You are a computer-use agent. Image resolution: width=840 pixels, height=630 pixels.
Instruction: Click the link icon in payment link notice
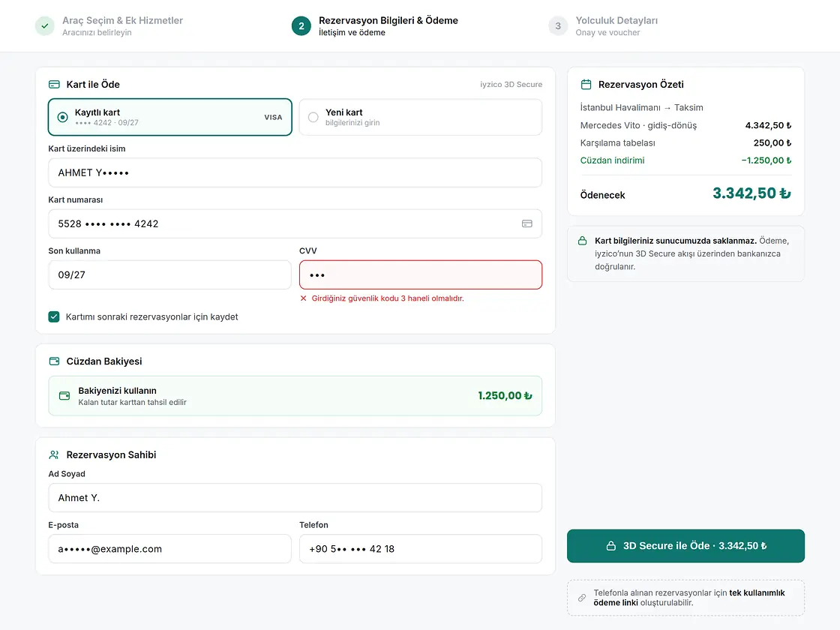click(582, 597)
